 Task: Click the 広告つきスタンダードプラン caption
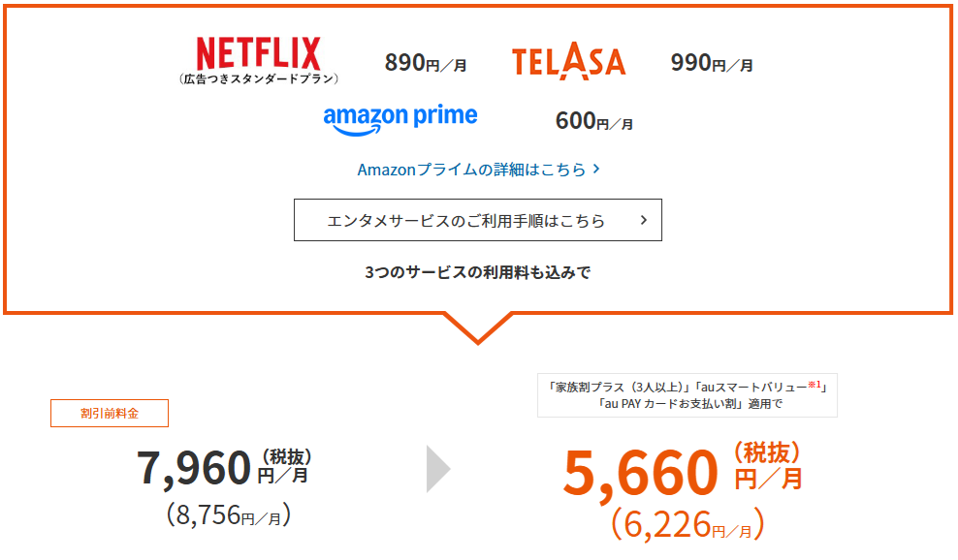click(259, 78)
